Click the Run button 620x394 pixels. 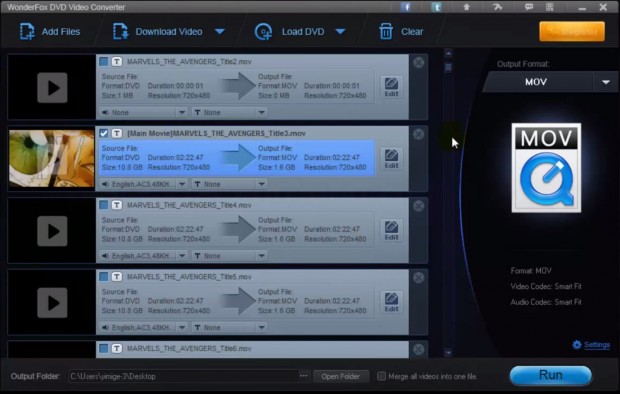[551, 375]
